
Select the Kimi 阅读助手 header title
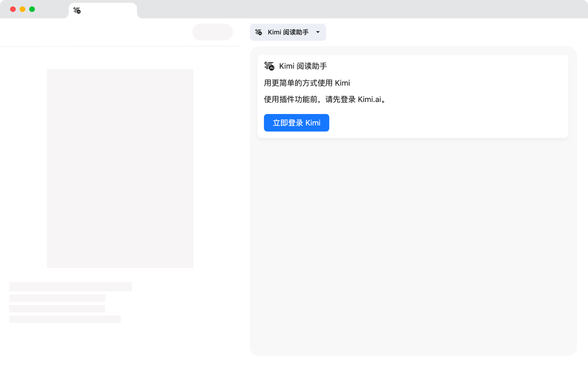tap(303, 66)
